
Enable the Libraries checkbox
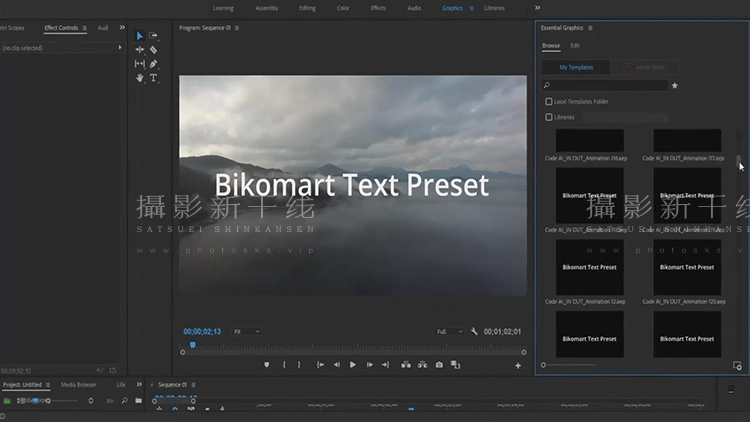(549, 117)
